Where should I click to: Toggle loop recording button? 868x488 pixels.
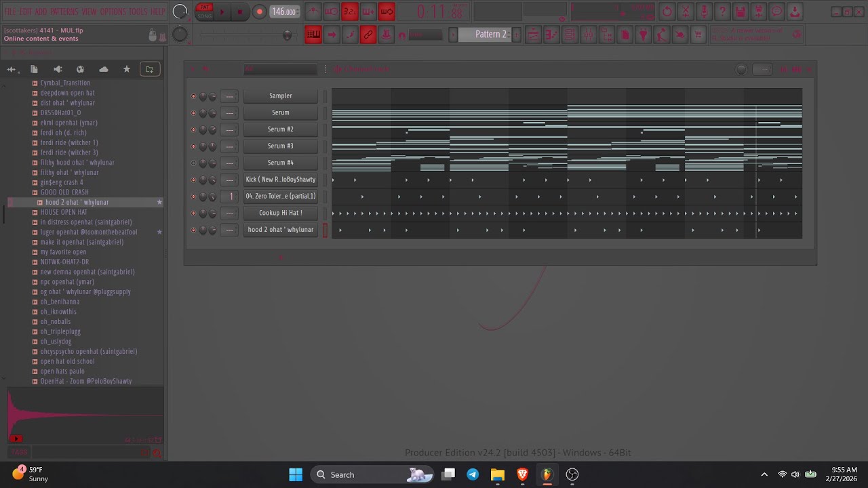click(387, 12)
